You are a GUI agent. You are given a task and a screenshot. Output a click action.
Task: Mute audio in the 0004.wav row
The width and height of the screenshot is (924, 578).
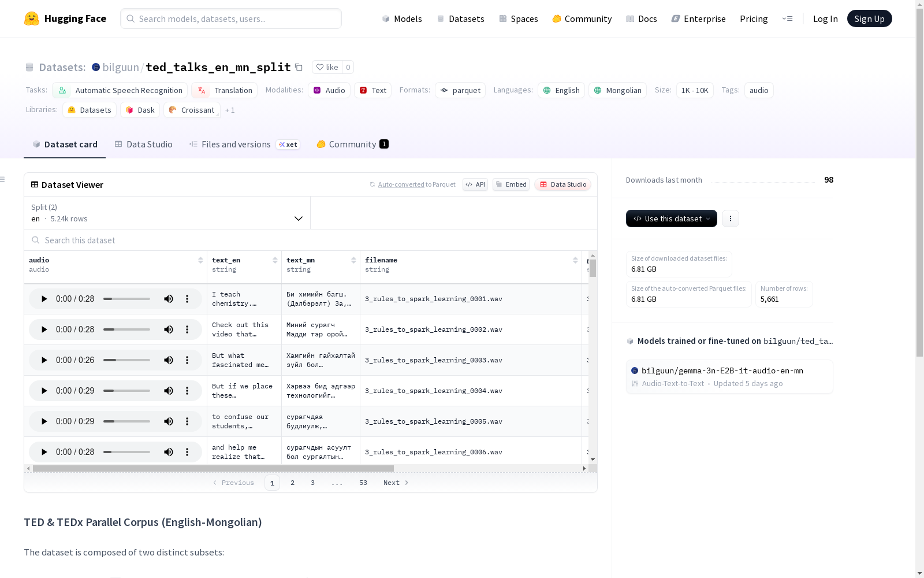click(169, 391)
